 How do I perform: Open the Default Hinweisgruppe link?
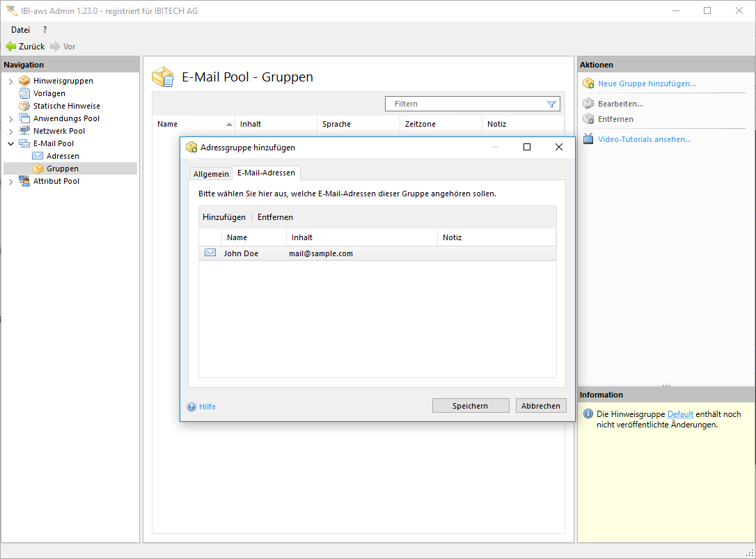pyautogui.click(x=679, y=414)
